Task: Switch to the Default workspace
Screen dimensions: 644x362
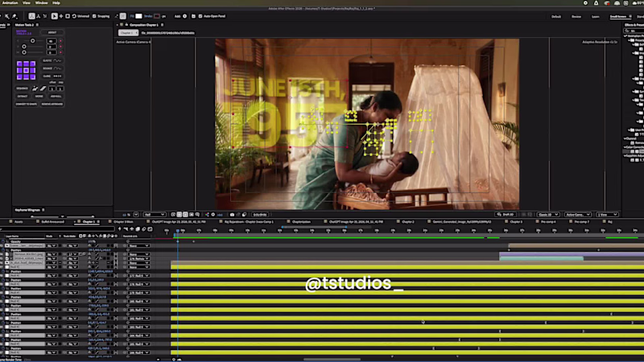Action: [556, 17]
